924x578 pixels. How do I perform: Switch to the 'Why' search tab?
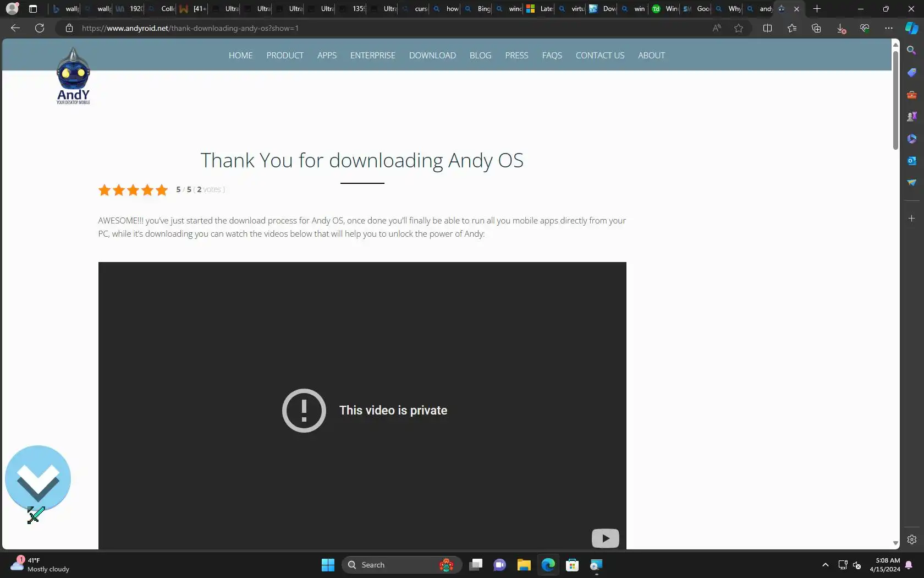[728, 9]
